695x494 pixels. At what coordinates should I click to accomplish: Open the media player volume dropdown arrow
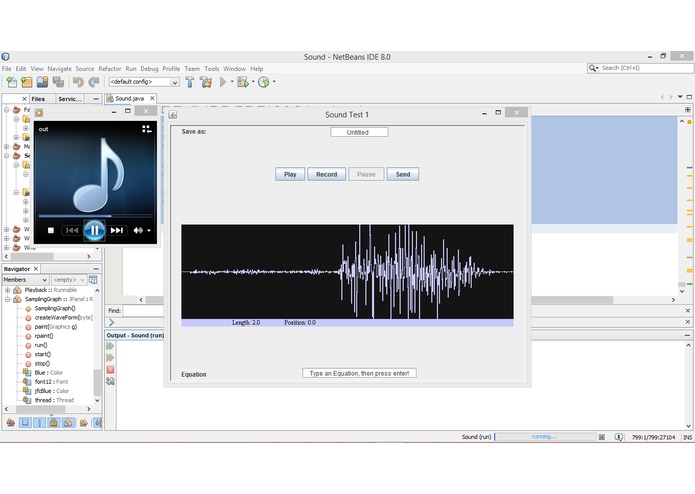click(x=149, y=230)
